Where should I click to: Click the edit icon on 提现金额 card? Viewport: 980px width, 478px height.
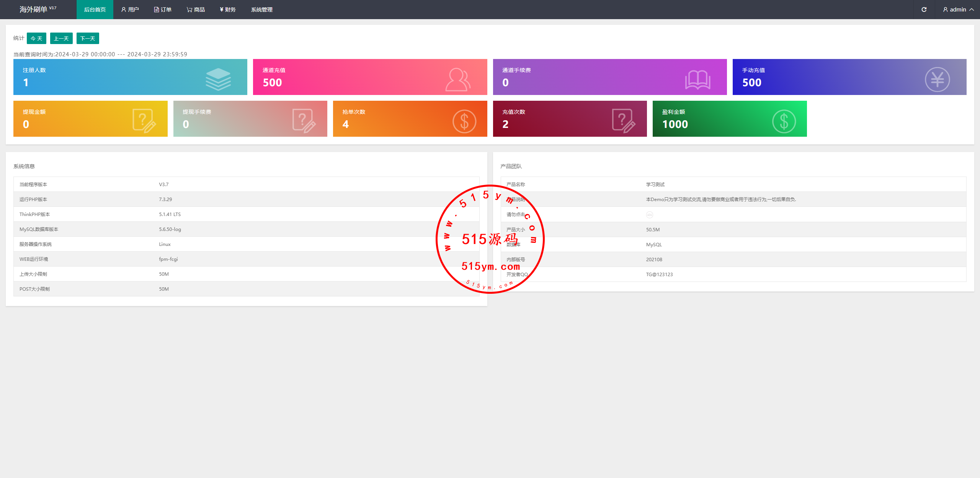(144, 121)
